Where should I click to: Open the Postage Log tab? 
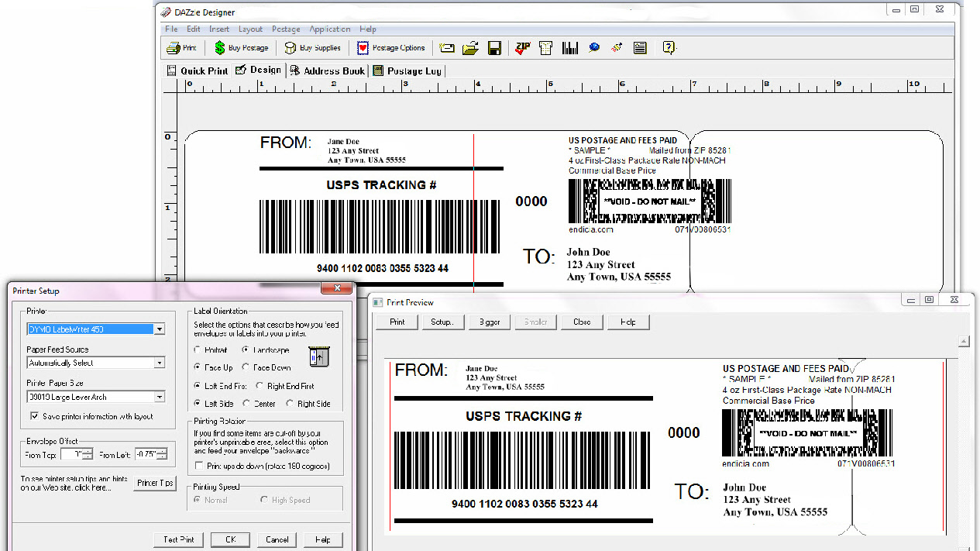tap(407, 71)
